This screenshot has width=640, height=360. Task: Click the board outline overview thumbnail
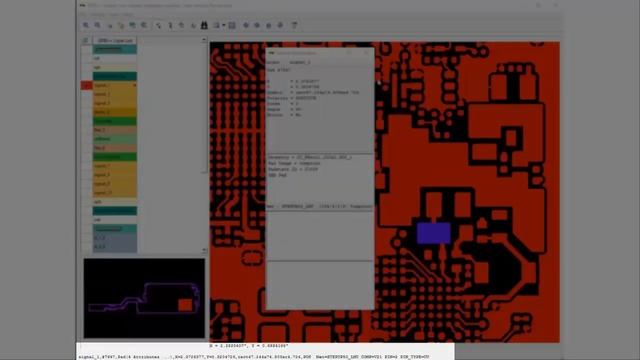pyautogui.click(x=144, y=298)
